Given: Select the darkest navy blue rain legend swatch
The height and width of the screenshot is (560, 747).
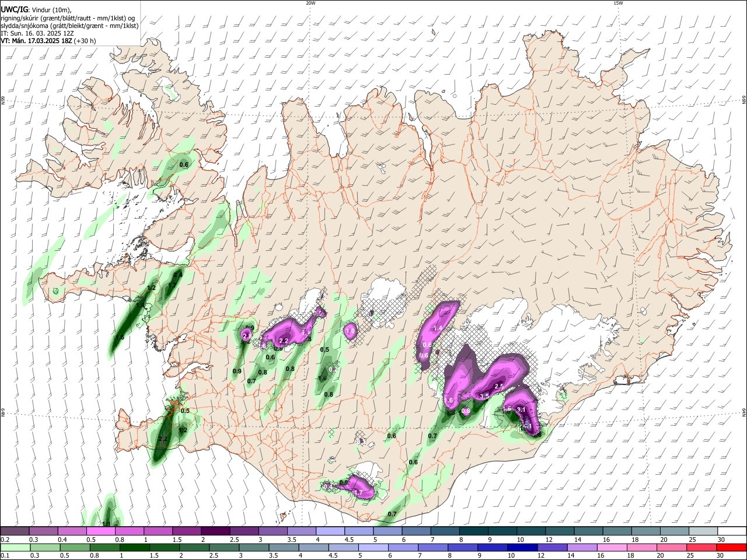Looking at the screenshot, I should tap(522, 547).
